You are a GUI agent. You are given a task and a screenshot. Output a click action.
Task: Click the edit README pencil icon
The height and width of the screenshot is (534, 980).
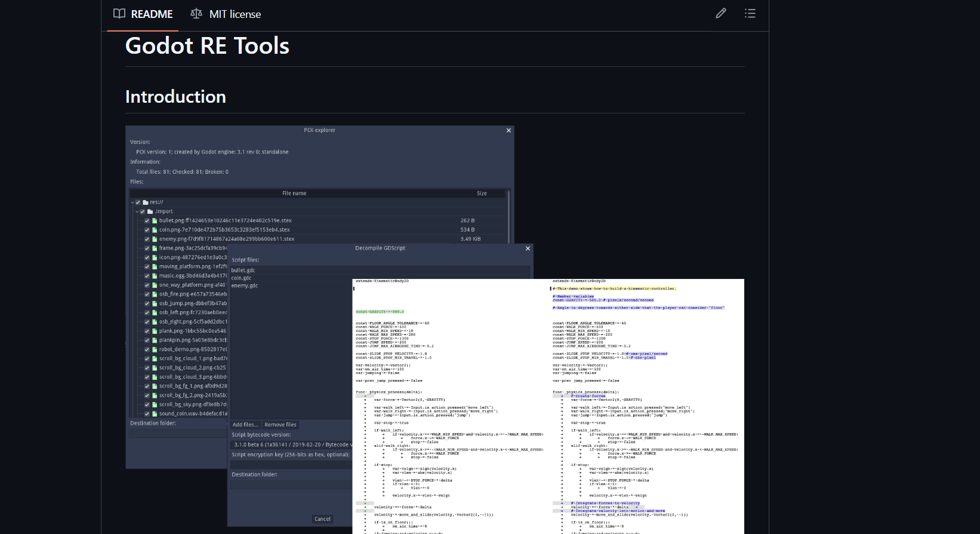click(721, 13)
